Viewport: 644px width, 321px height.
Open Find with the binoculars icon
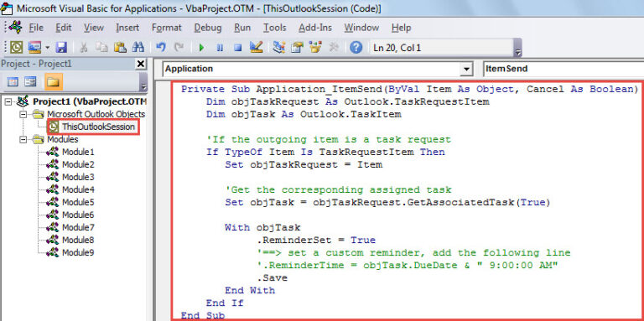(x=138, y=48)
